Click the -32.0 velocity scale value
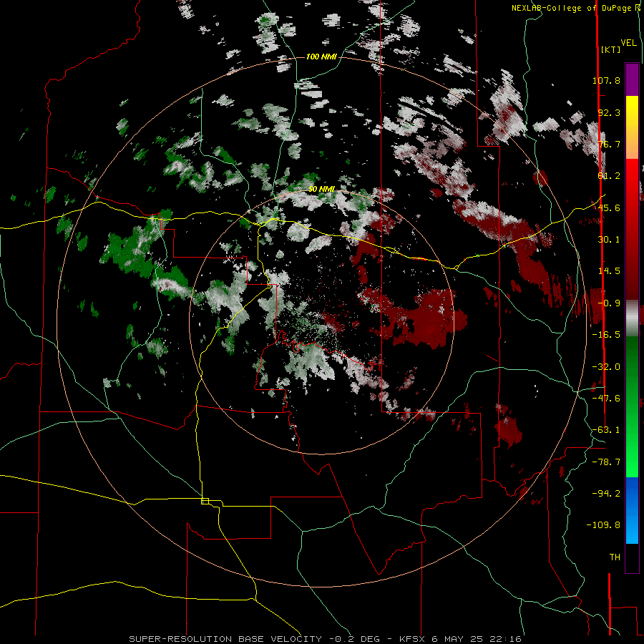 [606, 367]
